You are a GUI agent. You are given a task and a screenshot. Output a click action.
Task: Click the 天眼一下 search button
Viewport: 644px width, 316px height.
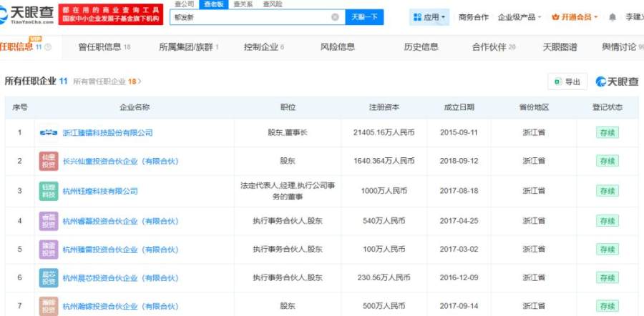(365, 16)
